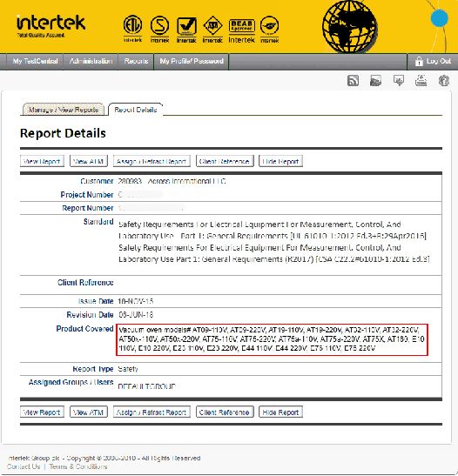Click the top View Report button
The height and width of the screenshot is (476, 458).
[x=42, y=161]
